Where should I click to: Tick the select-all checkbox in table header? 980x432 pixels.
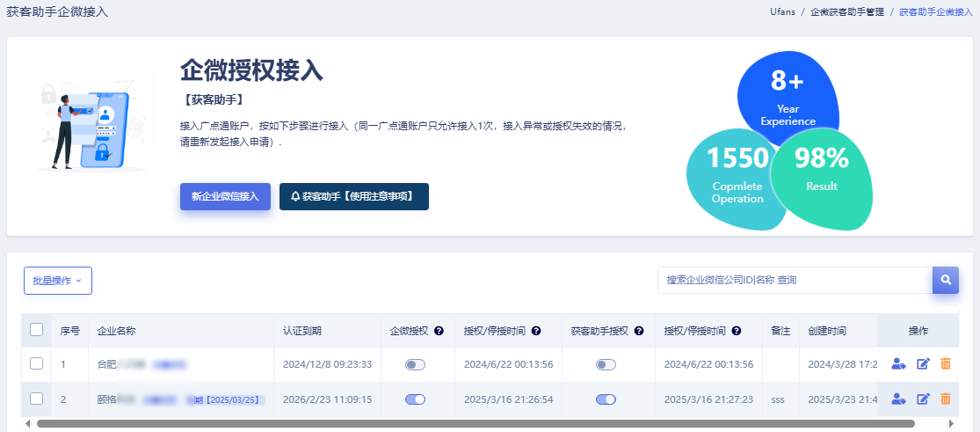pyautogui.click(x=37, y=330)
